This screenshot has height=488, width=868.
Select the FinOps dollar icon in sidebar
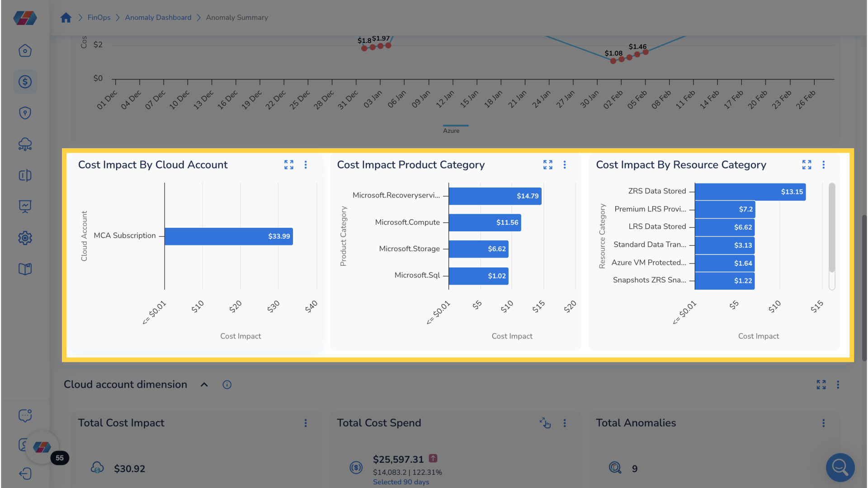click(25, 82)
